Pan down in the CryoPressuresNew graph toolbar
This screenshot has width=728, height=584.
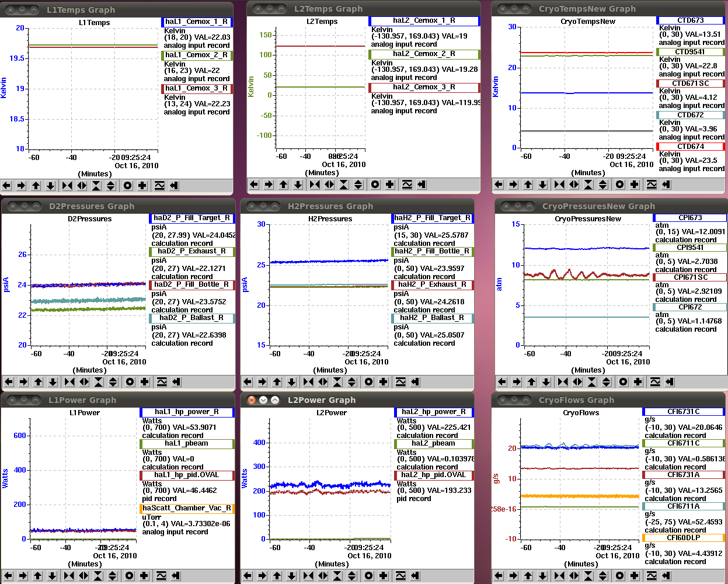[x=546, y=382]
